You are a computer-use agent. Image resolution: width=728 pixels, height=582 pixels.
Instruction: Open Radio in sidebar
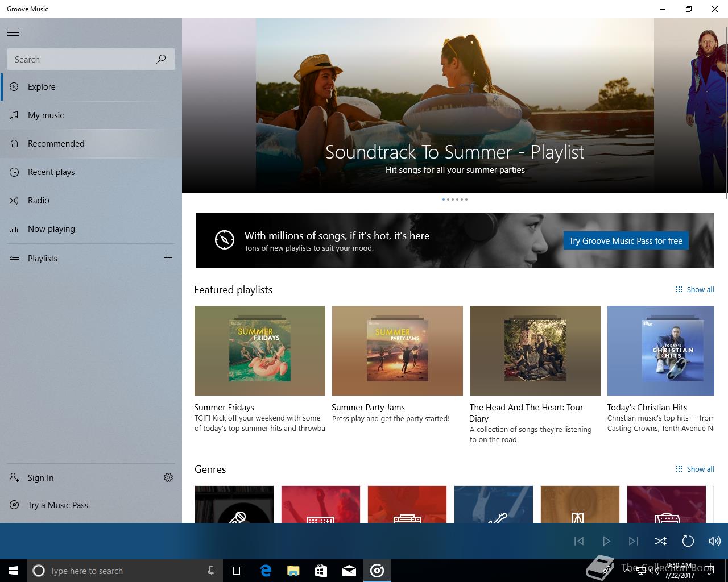point(91,201)
